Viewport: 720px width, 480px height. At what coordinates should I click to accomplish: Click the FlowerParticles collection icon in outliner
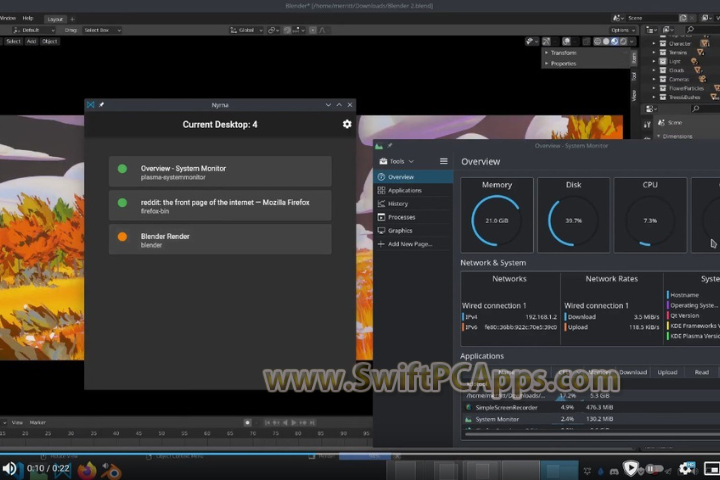[663, 88]
